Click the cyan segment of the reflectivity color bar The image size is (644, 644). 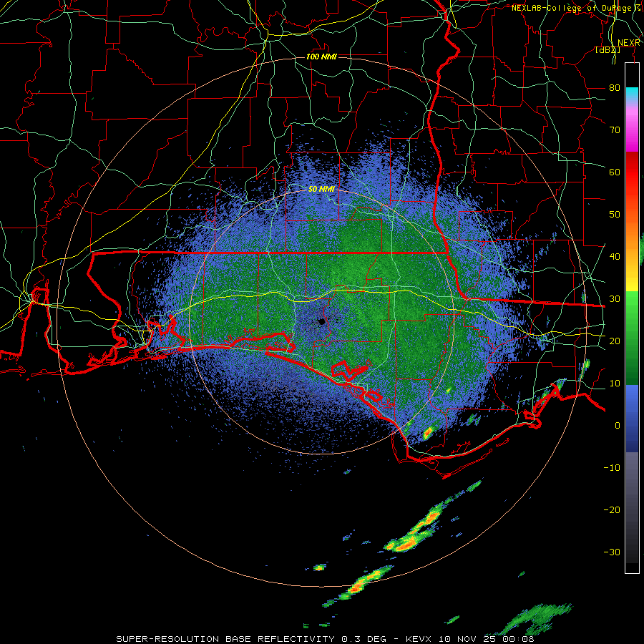(632, 94)
